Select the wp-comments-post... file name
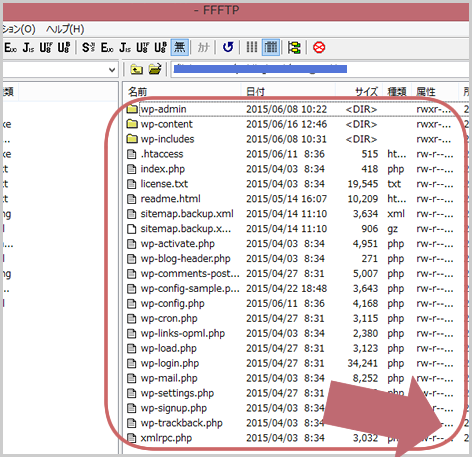472x457 pixels. point(190,274)
